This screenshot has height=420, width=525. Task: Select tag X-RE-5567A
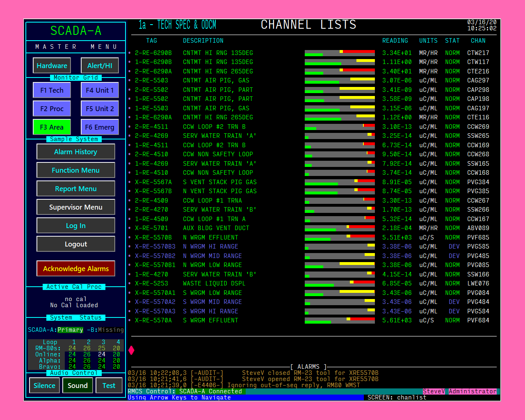pos(153,182)
